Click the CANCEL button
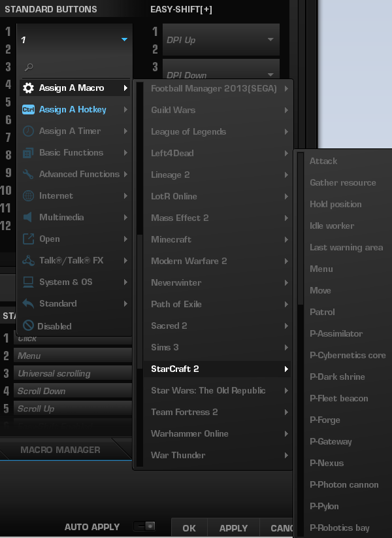This screenshot has height=538, width=392. (x=277, y=528)
